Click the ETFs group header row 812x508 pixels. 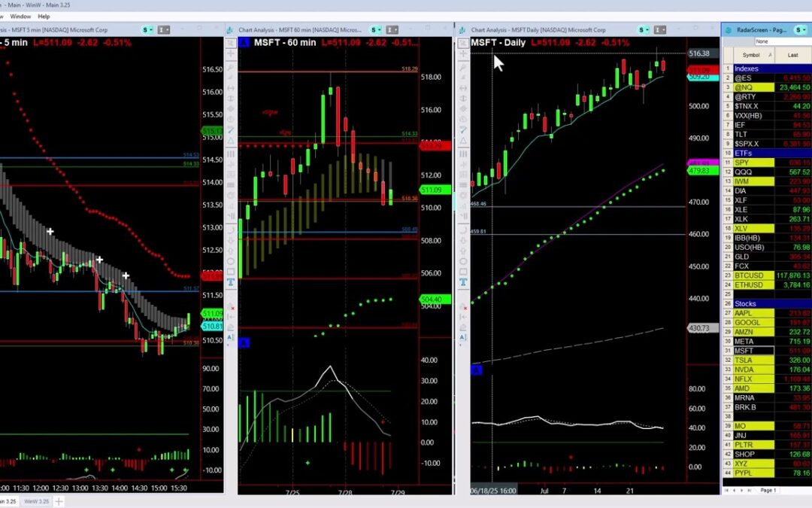tap(772, 153)
